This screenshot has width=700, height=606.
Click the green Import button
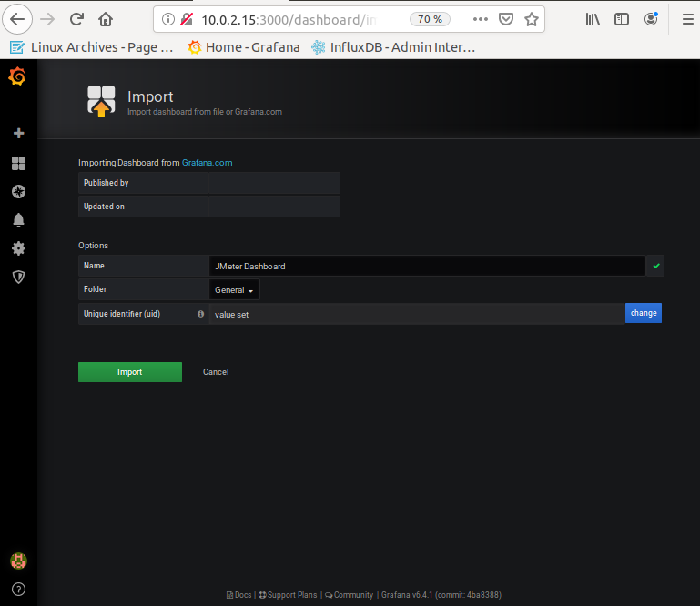130,372
